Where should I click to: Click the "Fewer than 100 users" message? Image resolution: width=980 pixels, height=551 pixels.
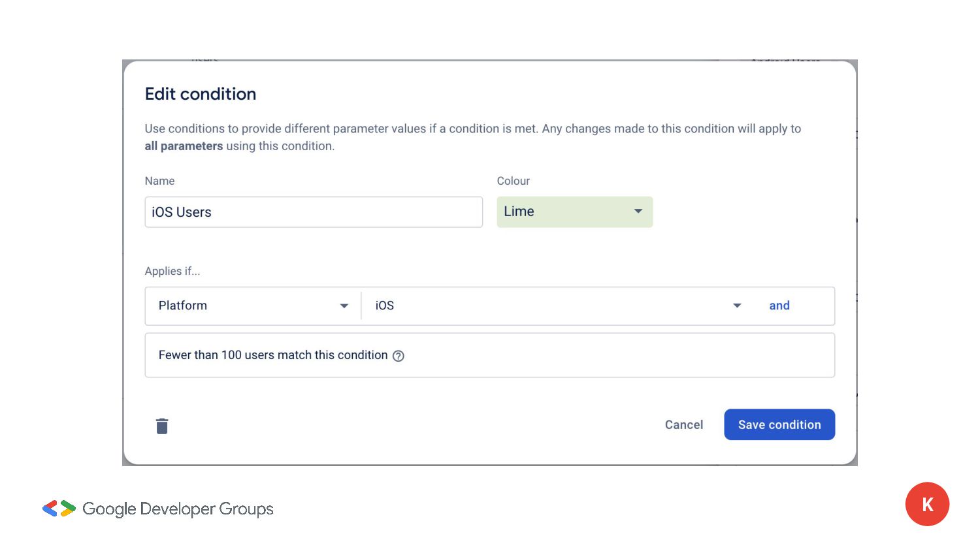coord(273,355)
